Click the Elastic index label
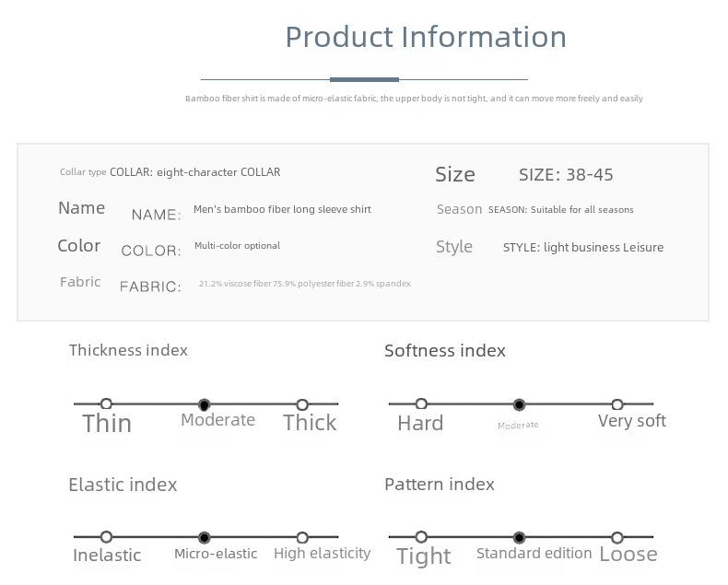The image size is (728, 585). point(123,485)
